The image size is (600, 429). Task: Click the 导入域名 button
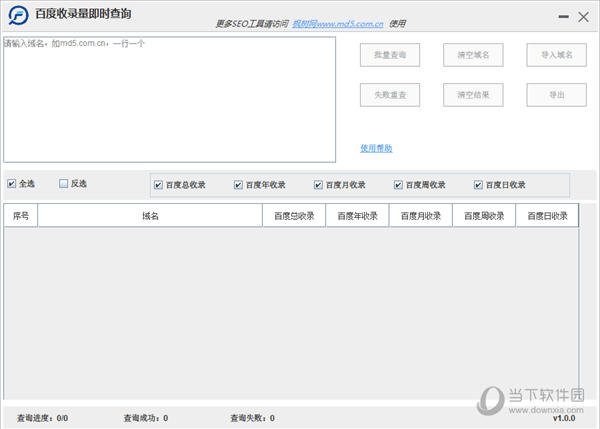556,55
